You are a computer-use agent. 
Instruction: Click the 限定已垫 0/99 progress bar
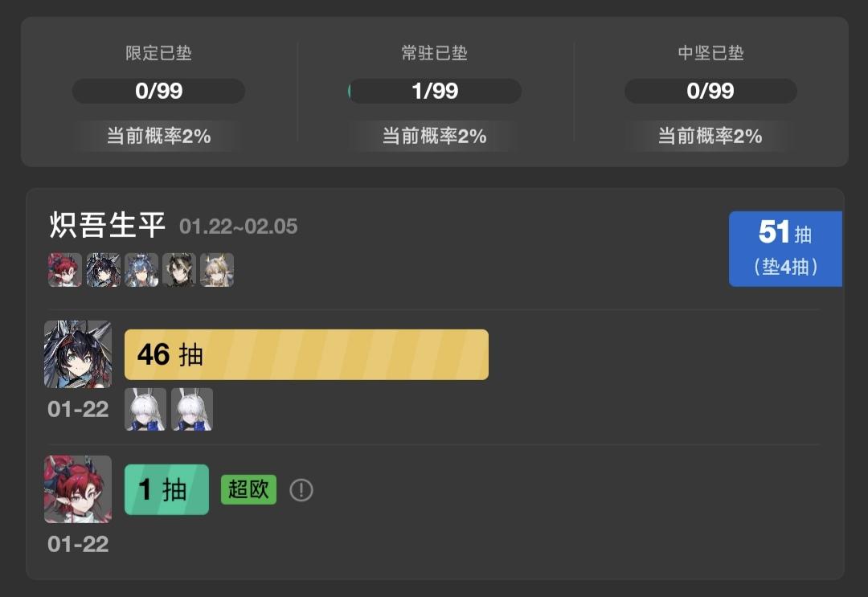158,91
